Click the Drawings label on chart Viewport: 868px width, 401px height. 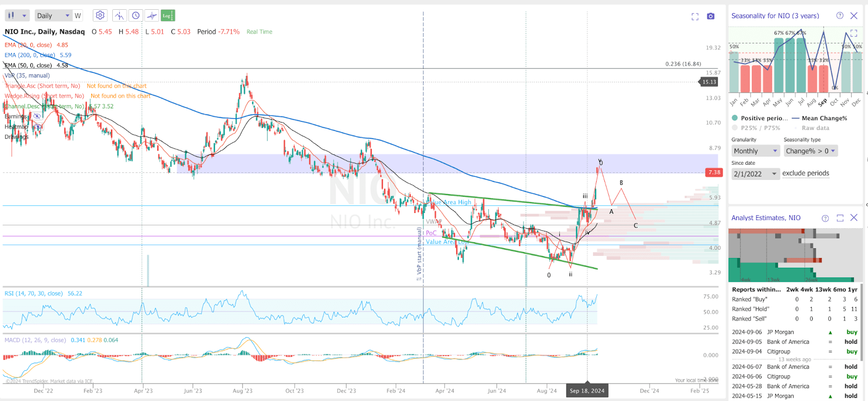tap(16, 137)
